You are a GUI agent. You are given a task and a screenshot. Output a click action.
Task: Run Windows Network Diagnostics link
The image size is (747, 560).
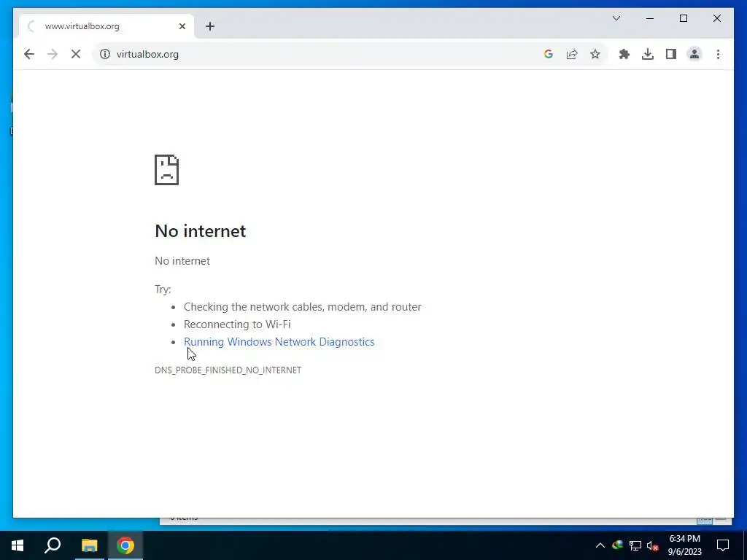[279, 342]
